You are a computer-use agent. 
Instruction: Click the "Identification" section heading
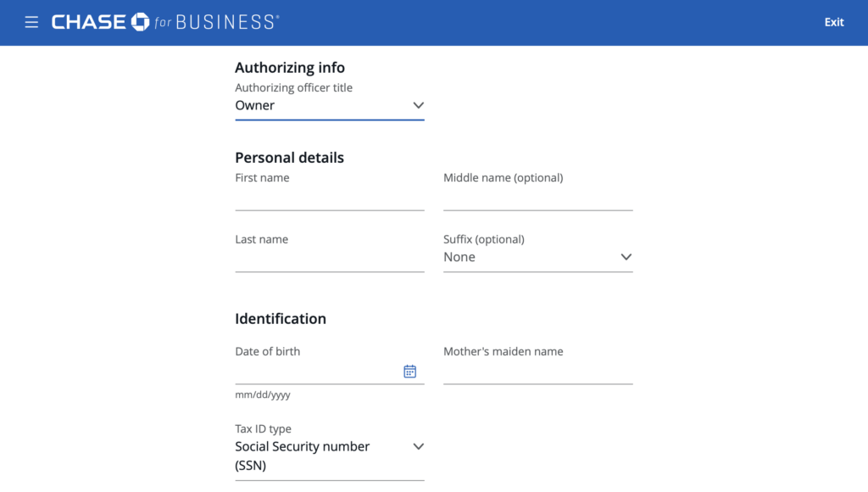[281, 319]
